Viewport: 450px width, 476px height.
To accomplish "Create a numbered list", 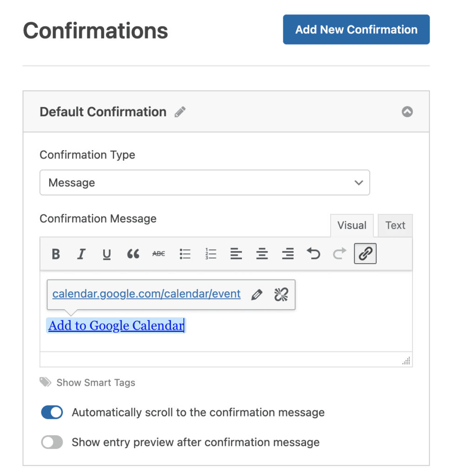I will point(211,254).
